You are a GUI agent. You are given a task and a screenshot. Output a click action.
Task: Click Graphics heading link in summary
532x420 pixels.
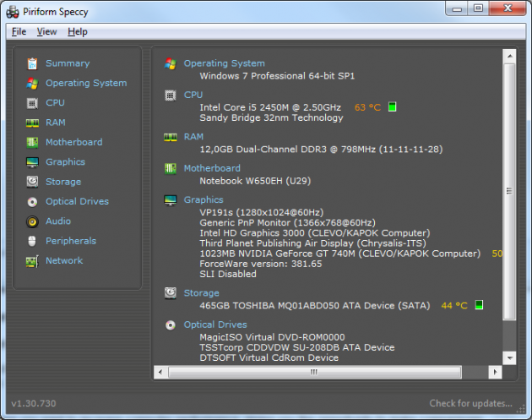pos(204,200)
